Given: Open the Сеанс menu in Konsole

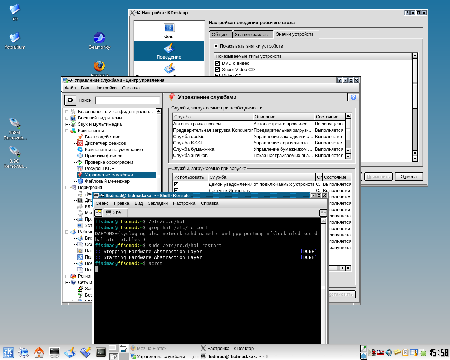Looking at the screenshot, I should 102,203.
